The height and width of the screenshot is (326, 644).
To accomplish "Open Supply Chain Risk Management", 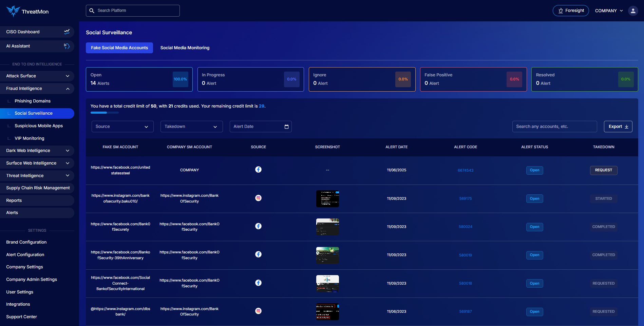I will click(x=37, y=188).
